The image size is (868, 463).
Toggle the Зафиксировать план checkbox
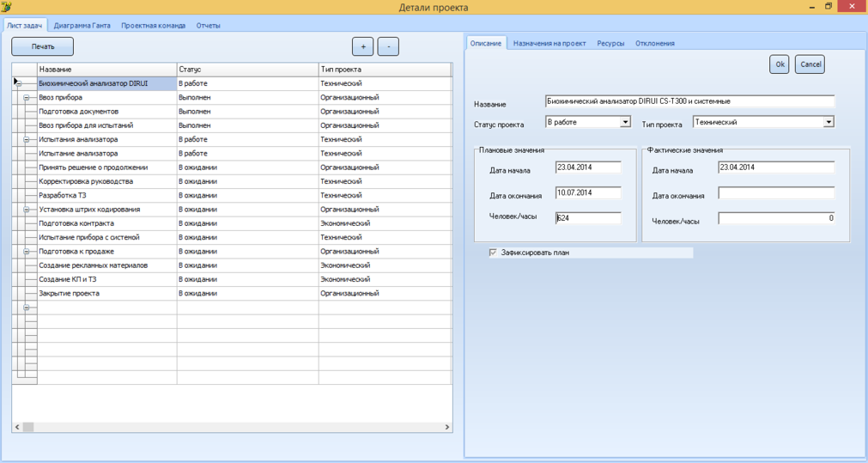493,253
